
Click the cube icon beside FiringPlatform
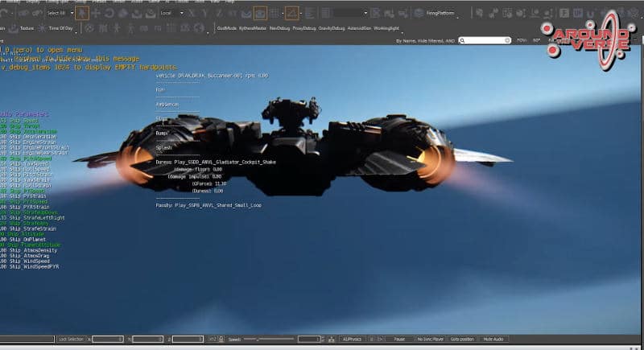pyautogui.click(x=419, y=13)
